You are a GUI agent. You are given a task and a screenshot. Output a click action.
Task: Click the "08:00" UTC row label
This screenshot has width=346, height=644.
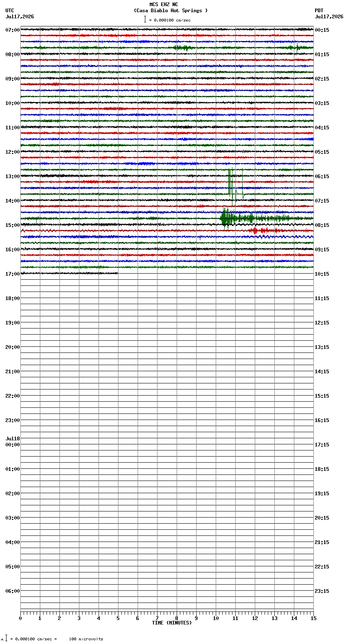(x=13, y=54)
